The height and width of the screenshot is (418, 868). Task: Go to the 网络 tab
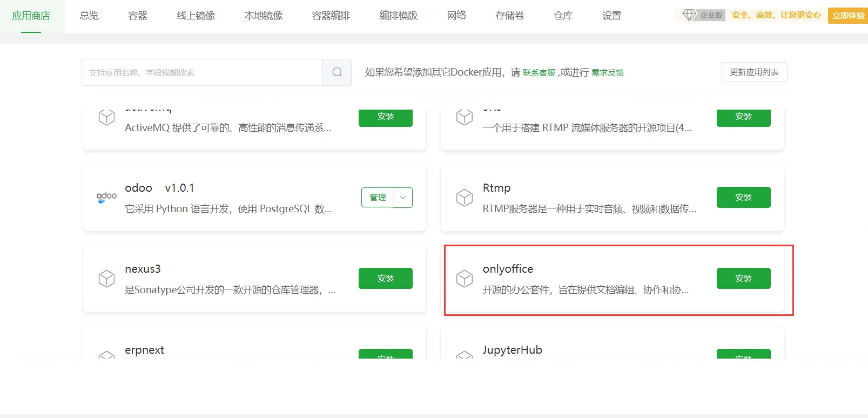click(x=456, y=16)
